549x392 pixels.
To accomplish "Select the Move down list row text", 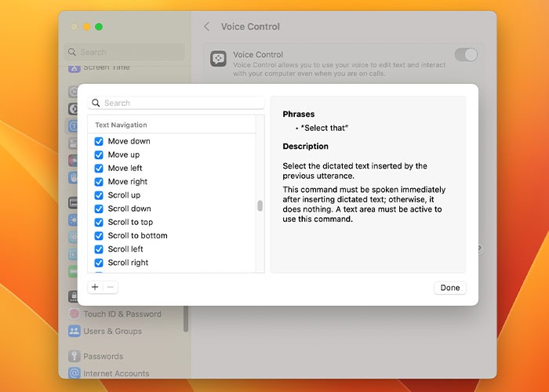I will click(129, 141).
